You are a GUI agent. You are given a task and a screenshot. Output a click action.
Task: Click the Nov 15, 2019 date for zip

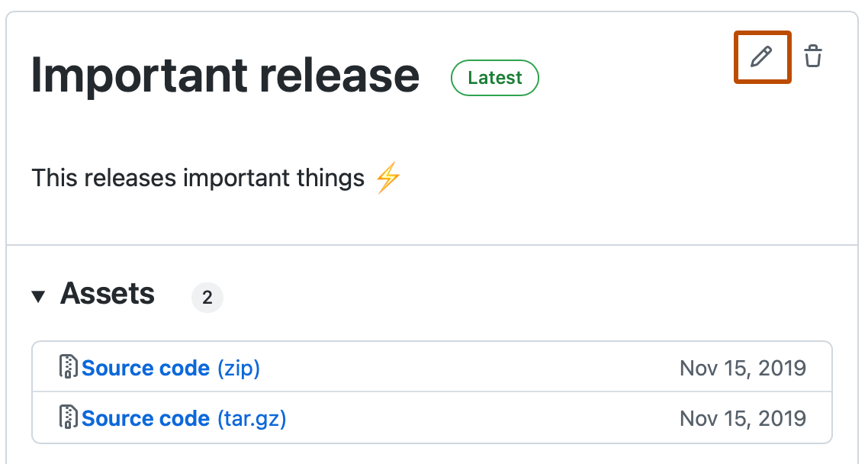(742, 367)
